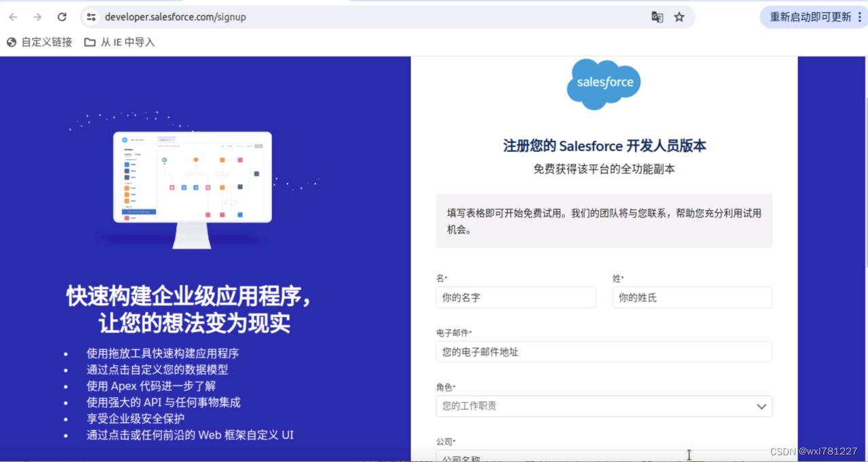This screenshot has width=868, height=462.
Task: Bookmark this page with star icon
Action: [679, 17]
